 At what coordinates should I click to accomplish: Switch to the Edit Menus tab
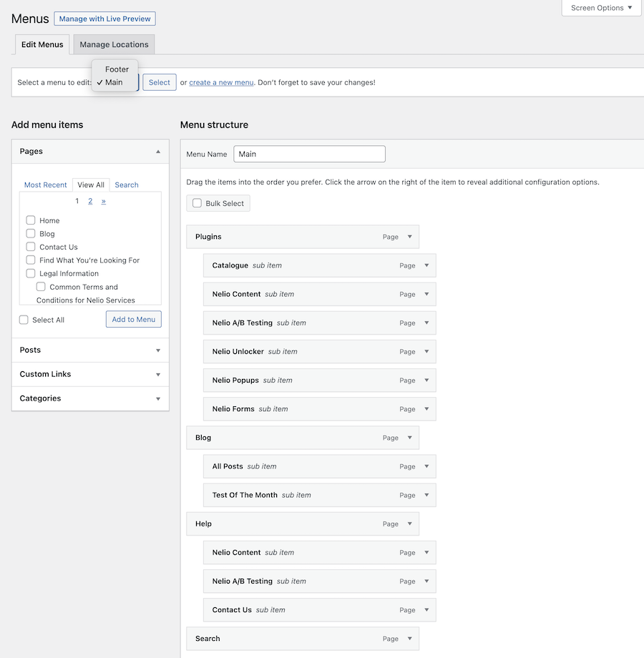point(42,44)
